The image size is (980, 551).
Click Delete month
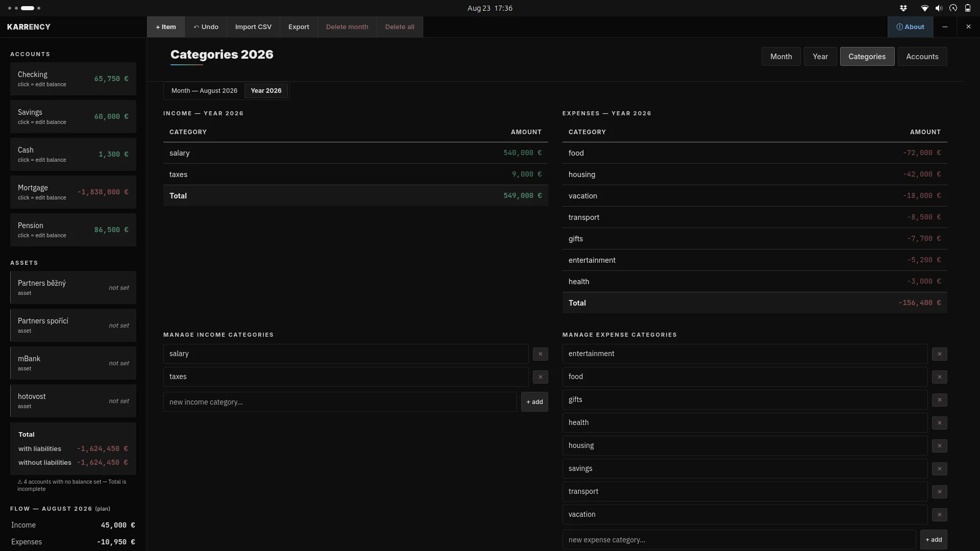coord(347,27)
